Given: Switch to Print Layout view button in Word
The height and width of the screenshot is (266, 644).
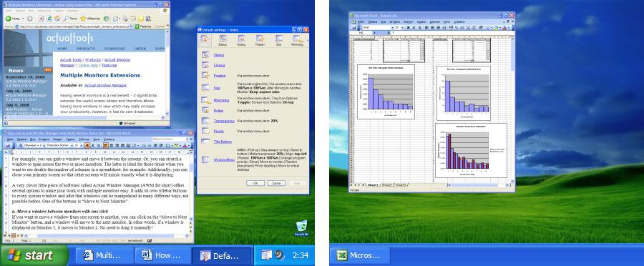Looking at the screenshot, I should click(x=14, y=236).
